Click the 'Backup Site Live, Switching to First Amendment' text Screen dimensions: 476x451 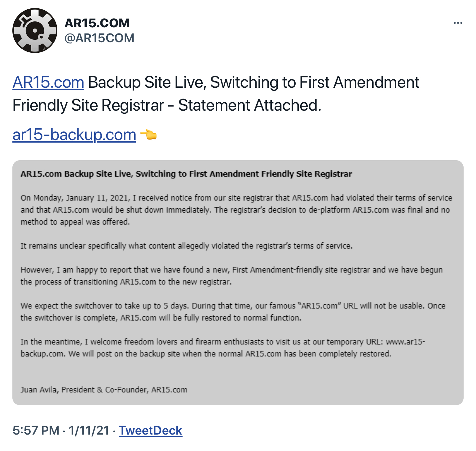click(254, 82)
